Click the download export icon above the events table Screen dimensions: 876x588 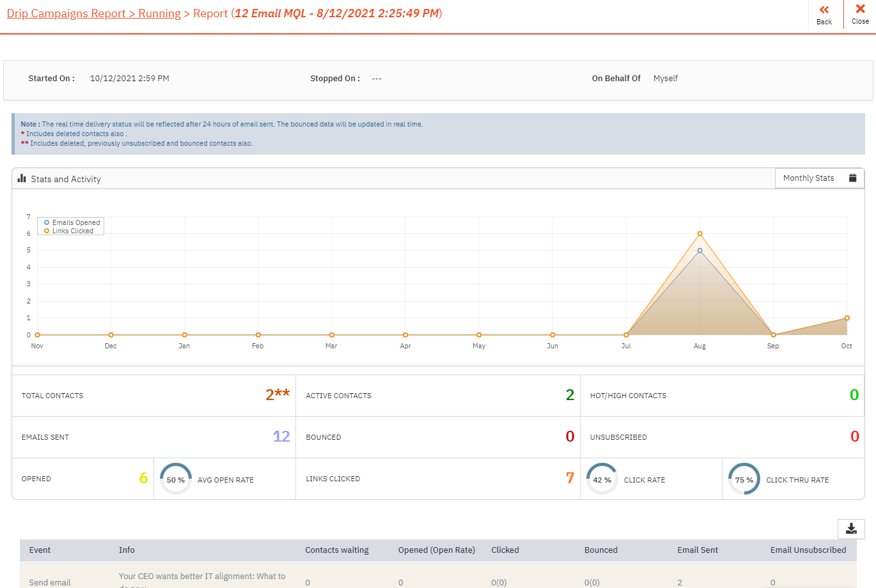pos(851,529)
